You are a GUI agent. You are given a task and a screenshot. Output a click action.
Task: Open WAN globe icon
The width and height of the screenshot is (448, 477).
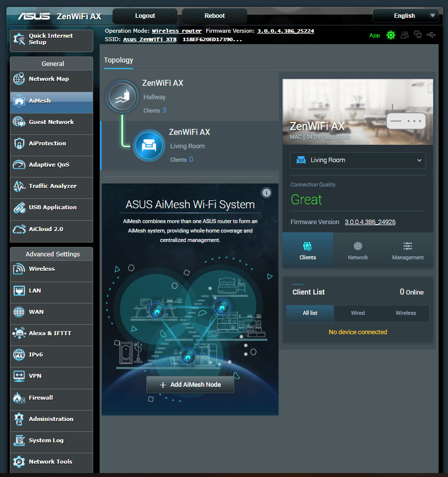click(19, 312)
